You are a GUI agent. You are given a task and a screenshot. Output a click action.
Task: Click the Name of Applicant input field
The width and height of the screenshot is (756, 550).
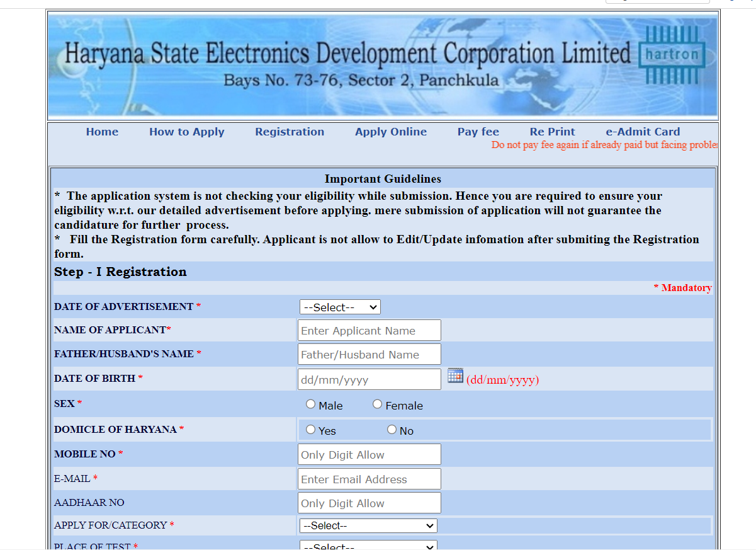click(370, 330)
